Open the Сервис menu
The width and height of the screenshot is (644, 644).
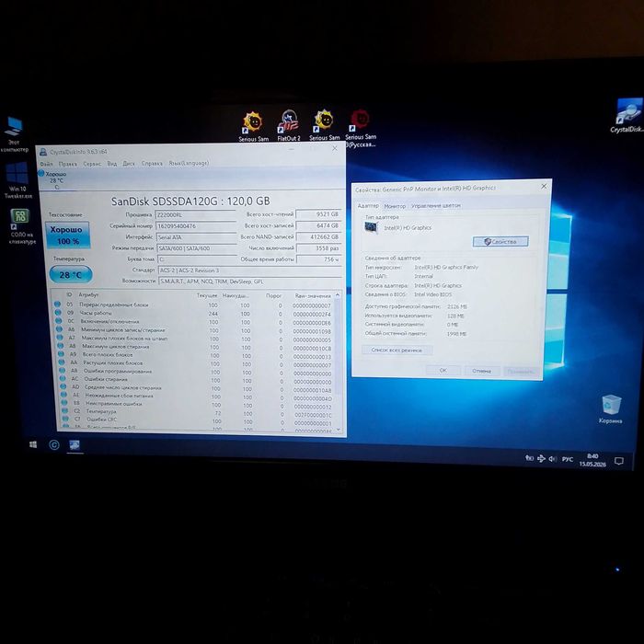[92, 164]
